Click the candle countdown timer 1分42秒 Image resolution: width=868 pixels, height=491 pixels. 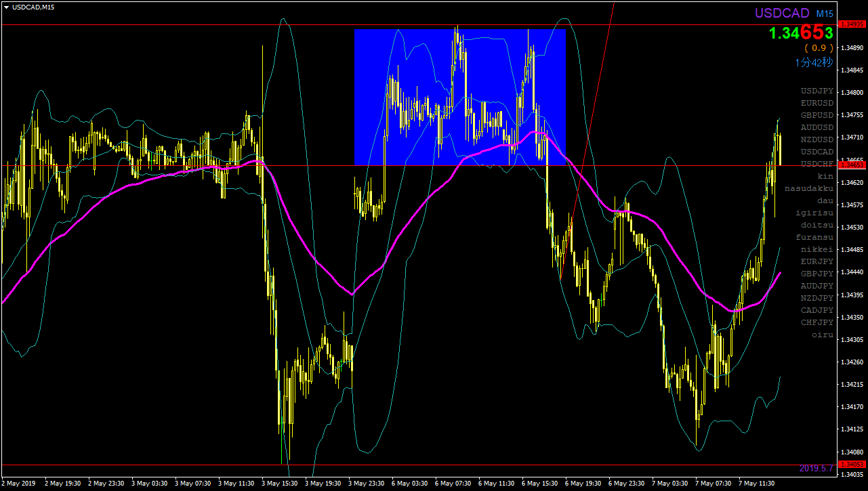(x=815, y=62)
